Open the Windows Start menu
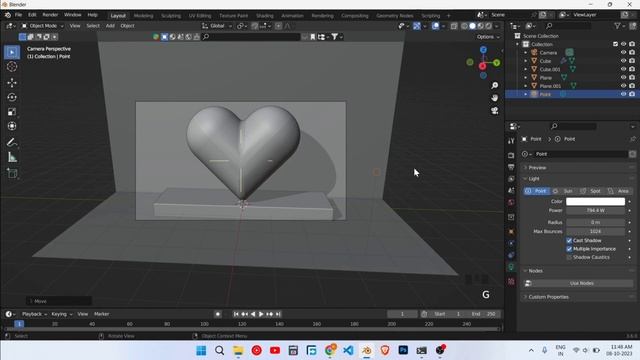Screen dimensions: 640x360 pos(201,350)
